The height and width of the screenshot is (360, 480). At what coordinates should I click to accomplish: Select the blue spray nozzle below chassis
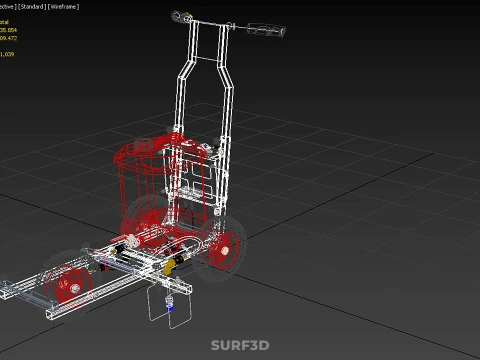coord(170,307)
